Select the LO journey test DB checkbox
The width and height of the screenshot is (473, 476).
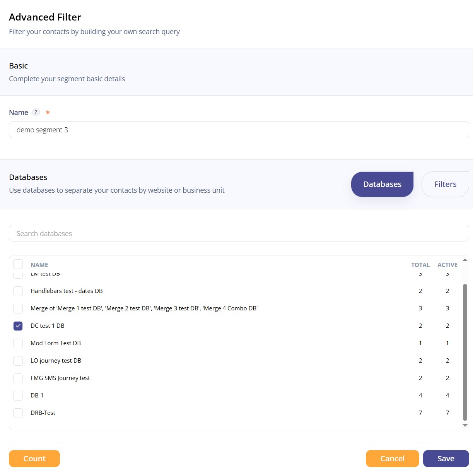[18, 361]
